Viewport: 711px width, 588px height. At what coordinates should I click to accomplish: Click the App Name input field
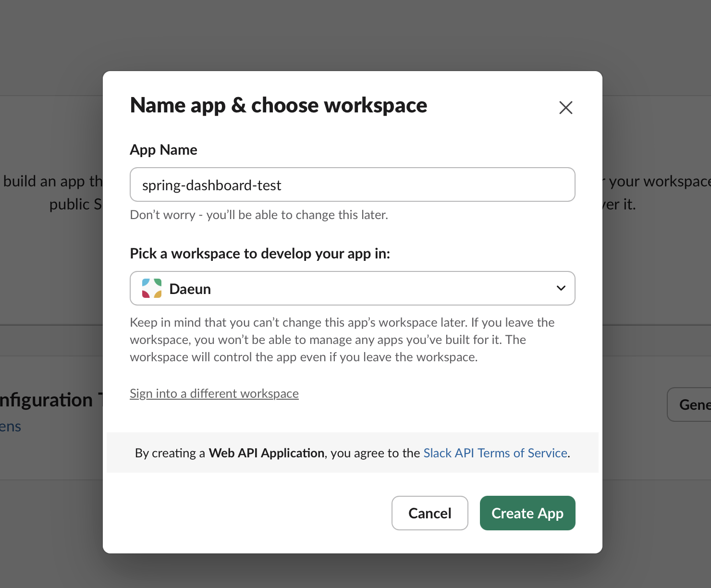point(353,184)
